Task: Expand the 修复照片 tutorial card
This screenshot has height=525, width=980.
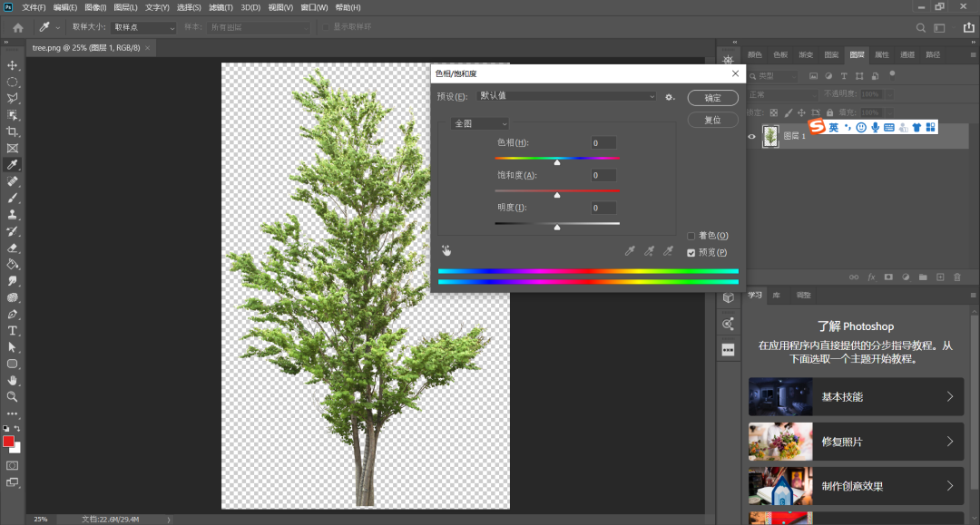Action: coord(857,442)
